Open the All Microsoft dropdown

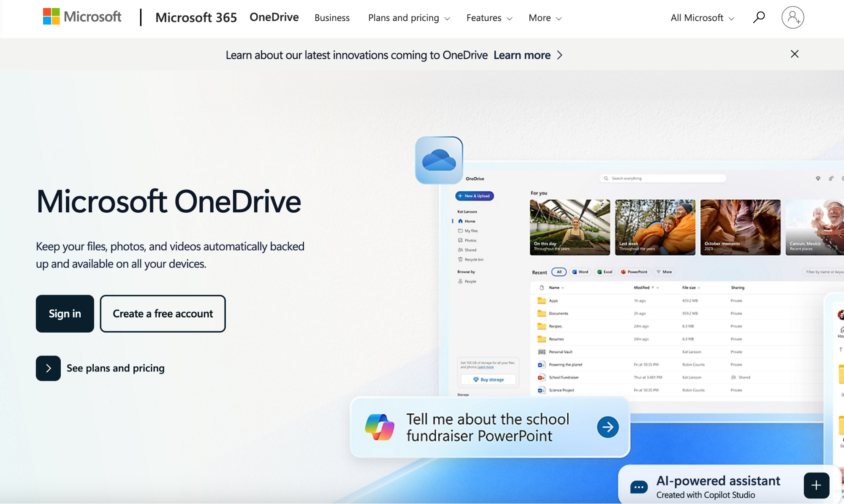click(701, 18)
